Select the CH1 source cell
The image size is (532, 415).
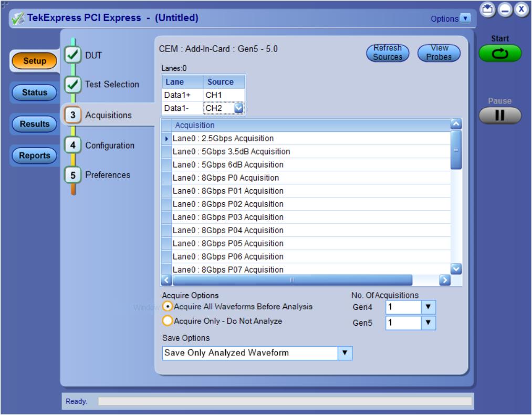[224, 95]
